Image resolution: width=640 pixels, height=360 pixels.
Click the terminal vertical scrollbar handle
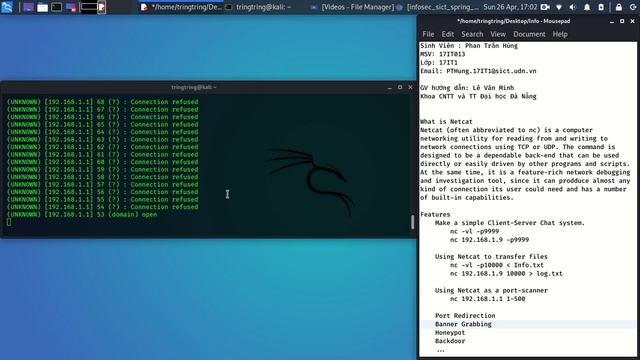413,222
